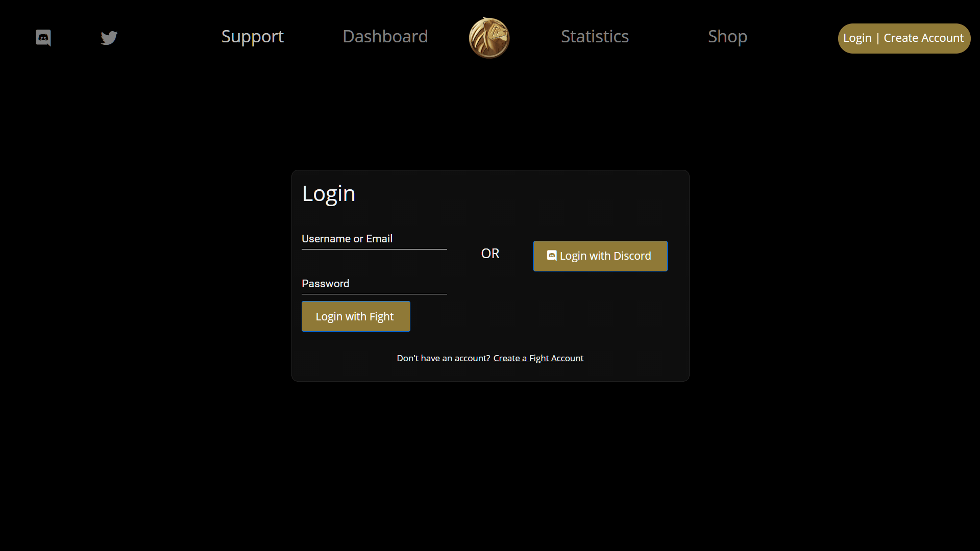Click the Login with Fight button
The width and height of the screenshot is (980, 551).
(x=356, y=316)
